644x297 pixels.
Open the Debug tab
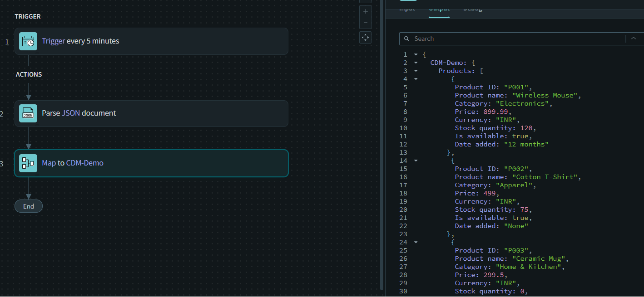click(x=472, y=8)
